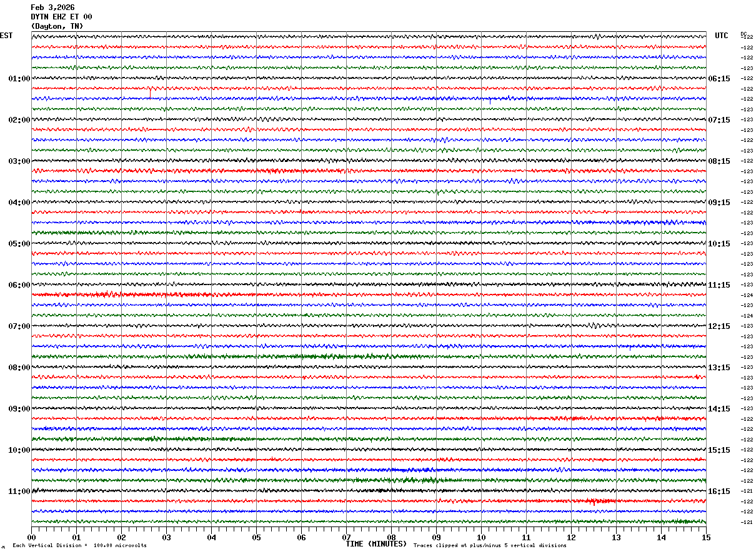Click the 10:00 EST time label
The width and height of the screenshot is (756, 554).
tap(19, 450)
